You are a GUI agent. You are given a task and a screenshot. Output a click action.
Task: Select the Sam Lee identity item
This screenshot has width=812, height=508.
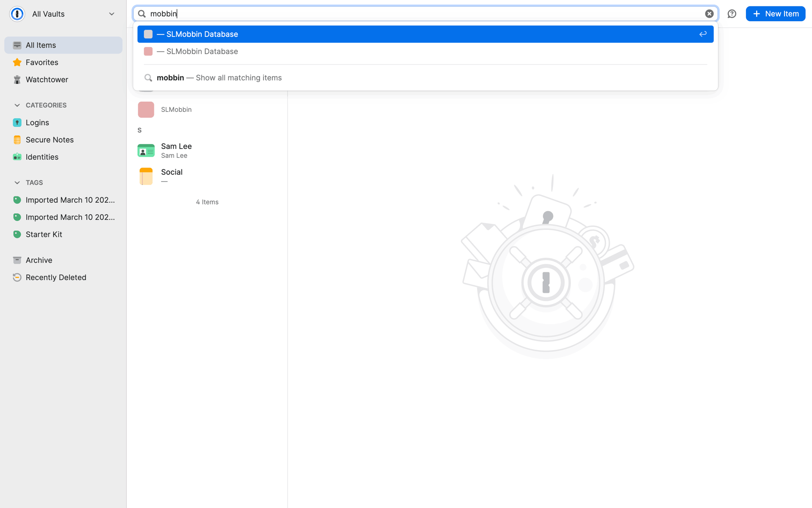click(207, 151)
